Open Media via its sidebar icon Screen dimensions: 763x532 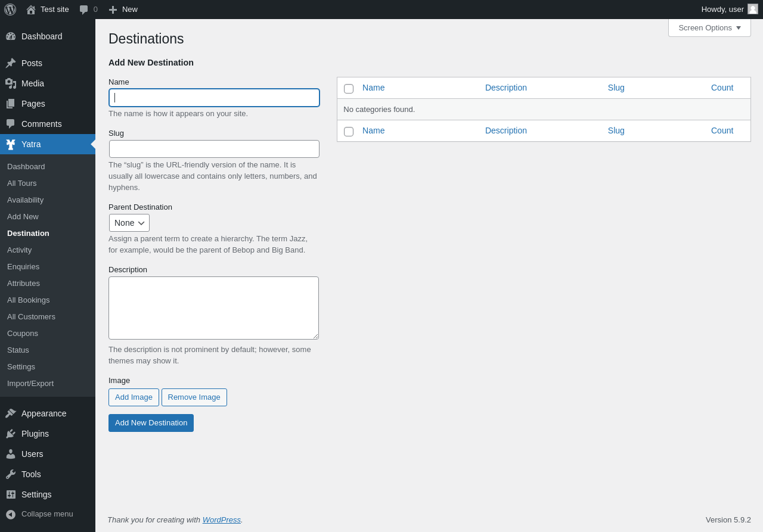[11, 83]
